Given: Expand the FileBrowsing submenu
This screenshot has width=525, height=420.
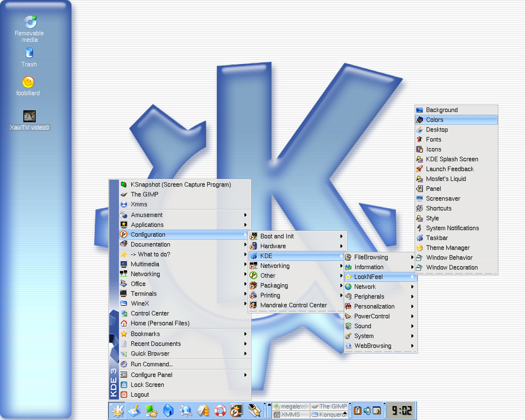Looking at the screenshot, I should coord(380,257).
